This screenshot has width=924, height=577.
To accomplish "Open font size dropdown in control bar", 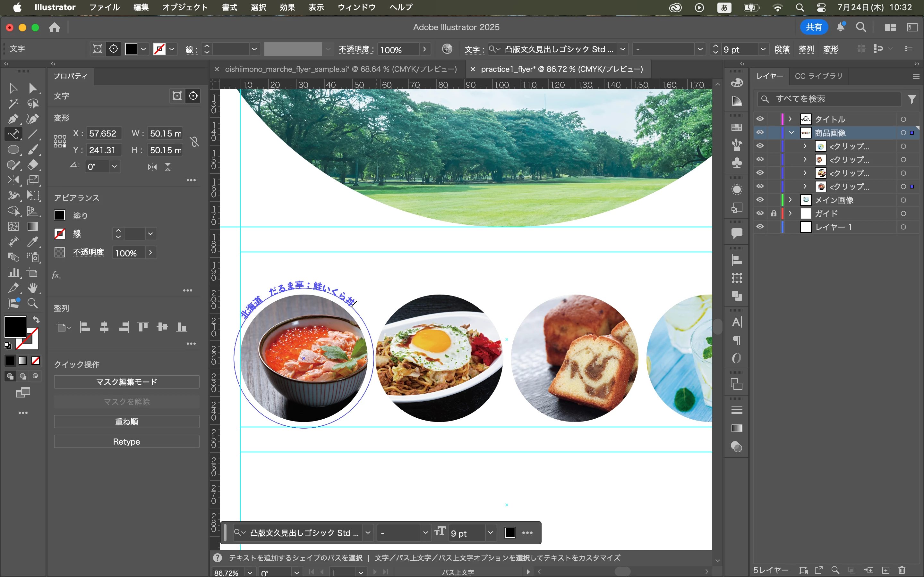I will (x=763, y=49).
